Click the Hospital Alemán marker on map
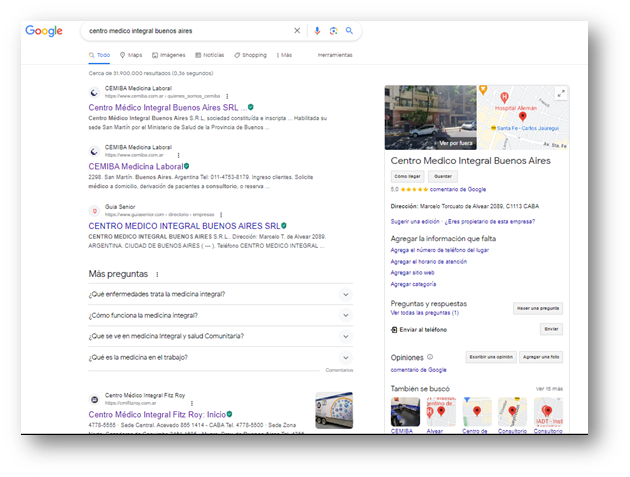This screenshot has width=630, height=477. [504, 97]
